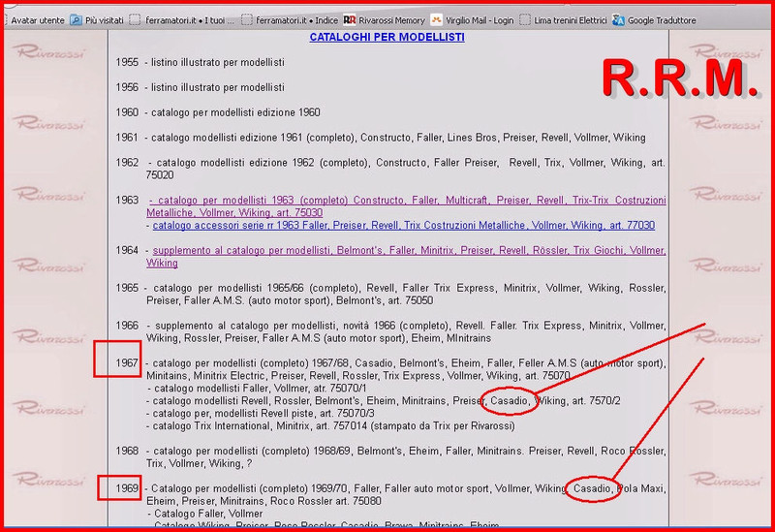
Task: Open the Lima trenini Elettrici bookmark
Action: point(570,20)
